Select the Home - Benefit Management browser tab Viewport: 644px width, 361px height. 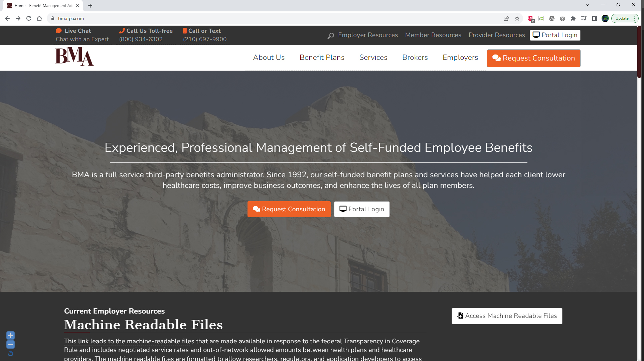click(x=43, y=6)
